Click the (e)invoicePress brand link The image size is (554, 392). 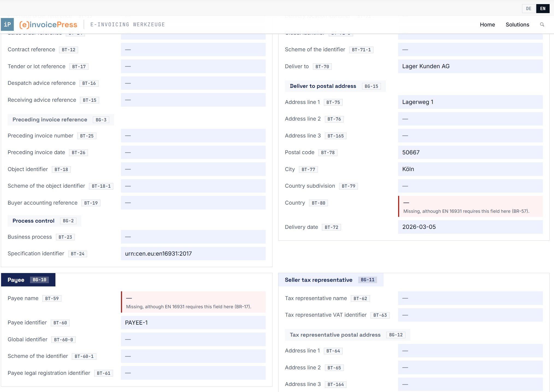[x=48, y=25]
